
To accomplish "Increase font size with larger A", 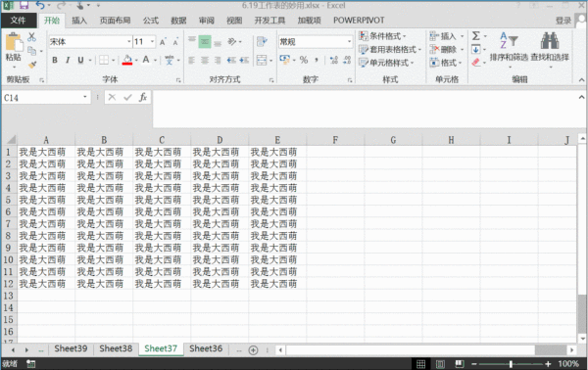I will (163, 42).
